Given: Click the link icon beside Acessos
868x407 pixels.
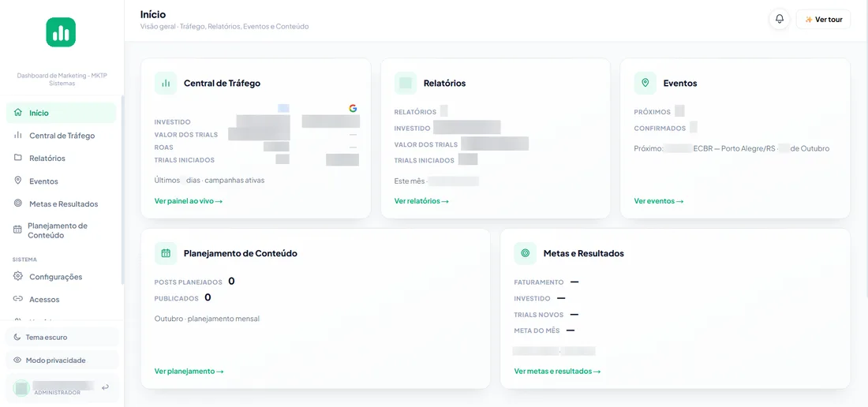Looking at the screenshot, I should click(x=17, y=299).
